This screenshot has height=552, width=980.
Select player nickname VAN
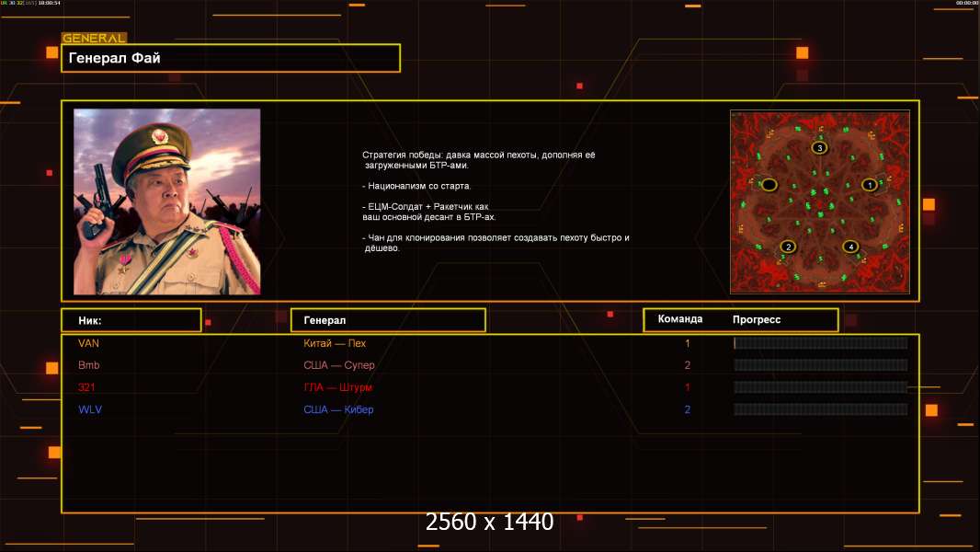(89, 343)
